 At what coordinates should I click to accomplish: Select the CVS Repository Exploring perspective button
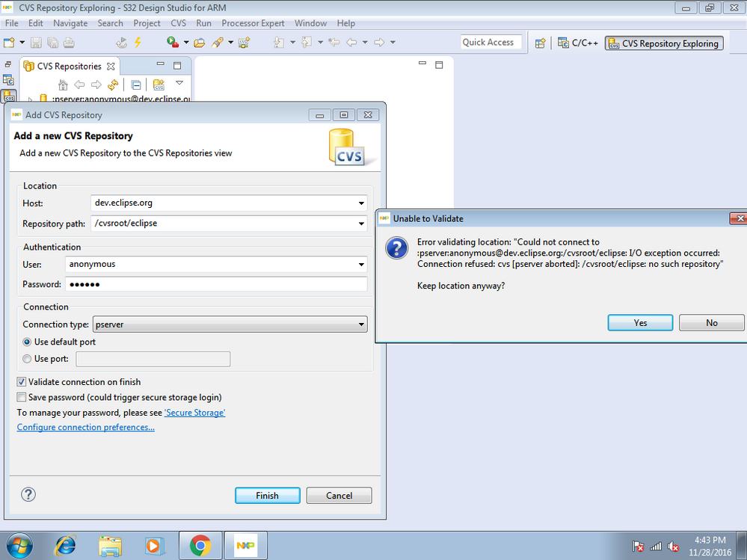pos(664,43)
